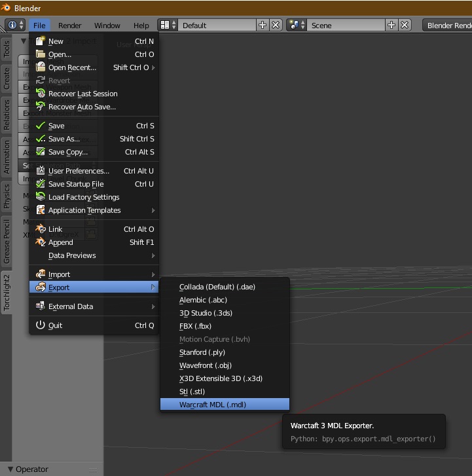The height and width of the screenshot is (476, 472).
Task: Export as FBX (.fbx)
Action: click(x=225, y=326)
